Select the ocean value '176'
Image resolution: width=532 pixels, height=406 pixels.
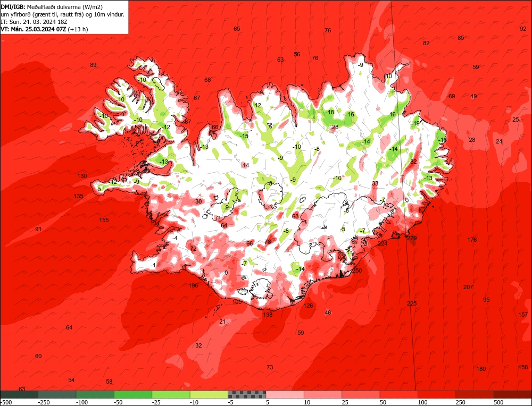pos(472,240)
